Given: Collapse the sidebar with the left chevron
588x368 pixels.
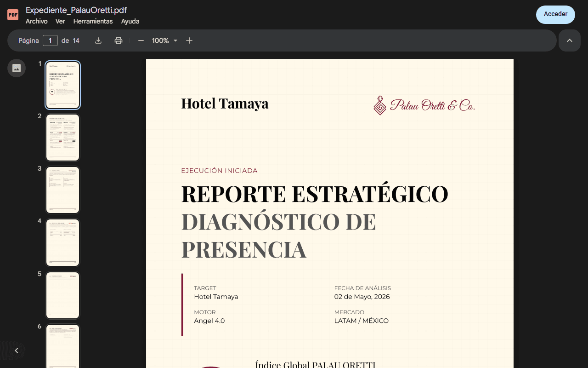Looking at the screenshot, I should point(17,351).
